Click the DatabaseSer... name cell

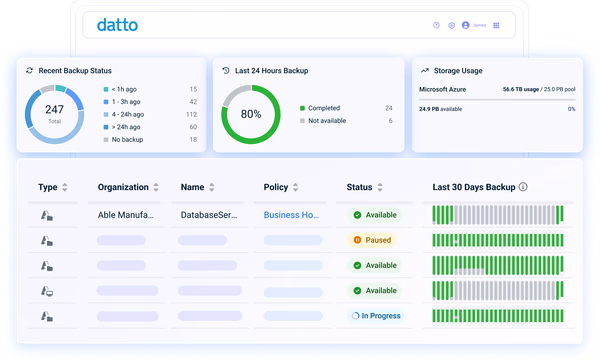pos(209,215)
